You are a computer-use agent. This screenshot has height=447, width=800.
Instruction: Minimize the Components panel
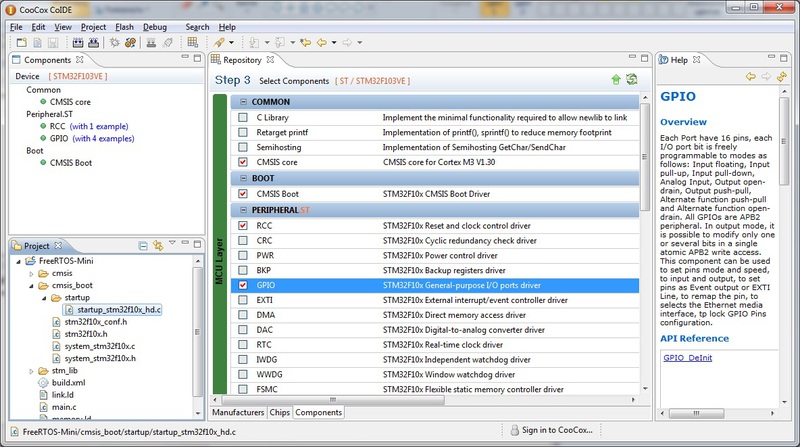pyautogui.click(x=185, y=57)
